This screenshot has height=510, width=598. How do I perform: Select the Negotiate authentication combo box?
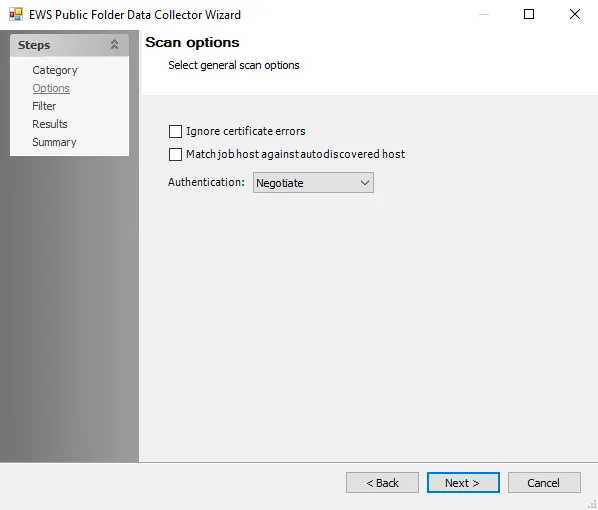(313, 183)
